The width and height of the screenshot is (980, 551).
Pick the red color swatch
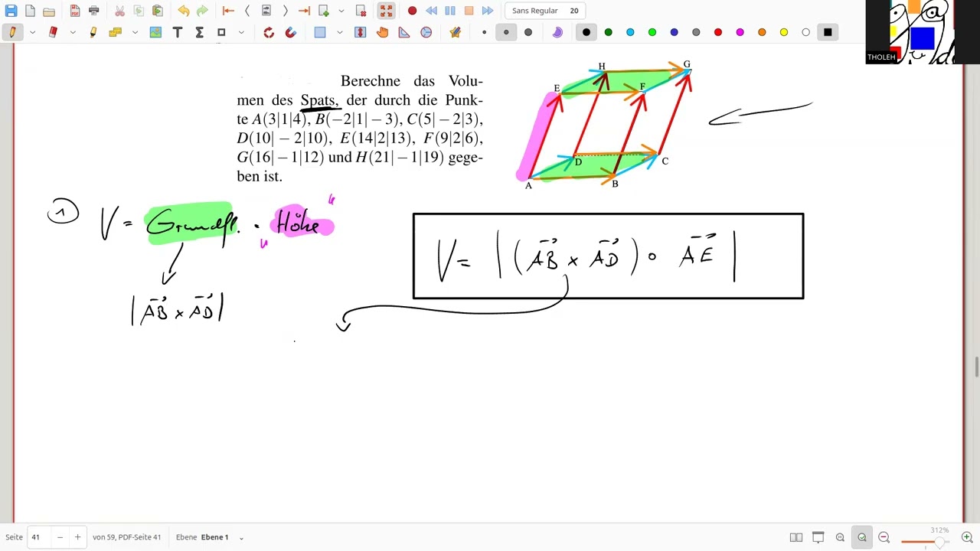pos(718,32)
